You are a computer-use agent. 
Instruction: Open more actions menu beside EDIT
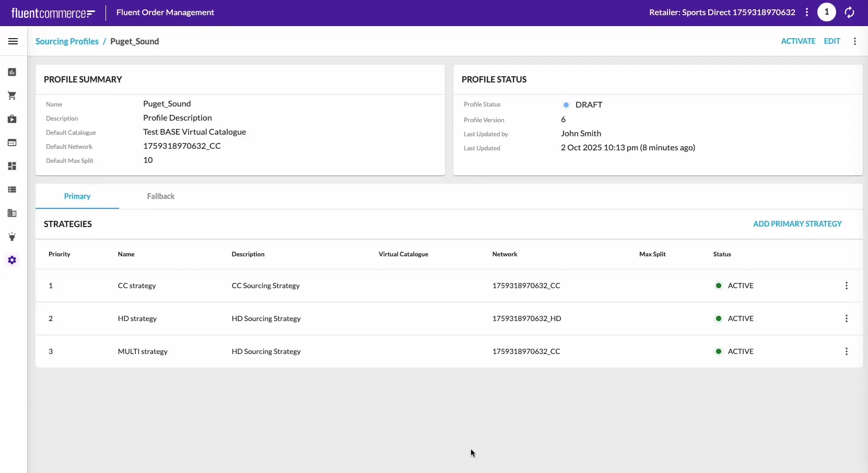click(855, 41)
